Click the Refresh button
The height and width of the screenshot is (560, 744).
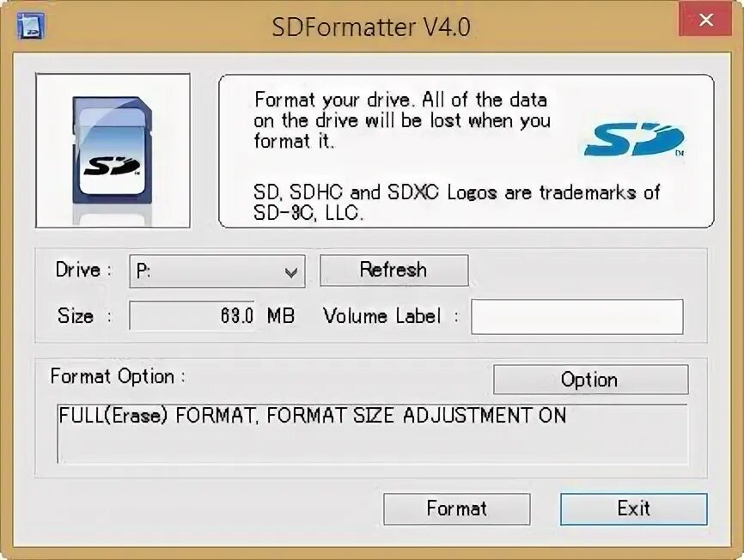pos(393,271)
